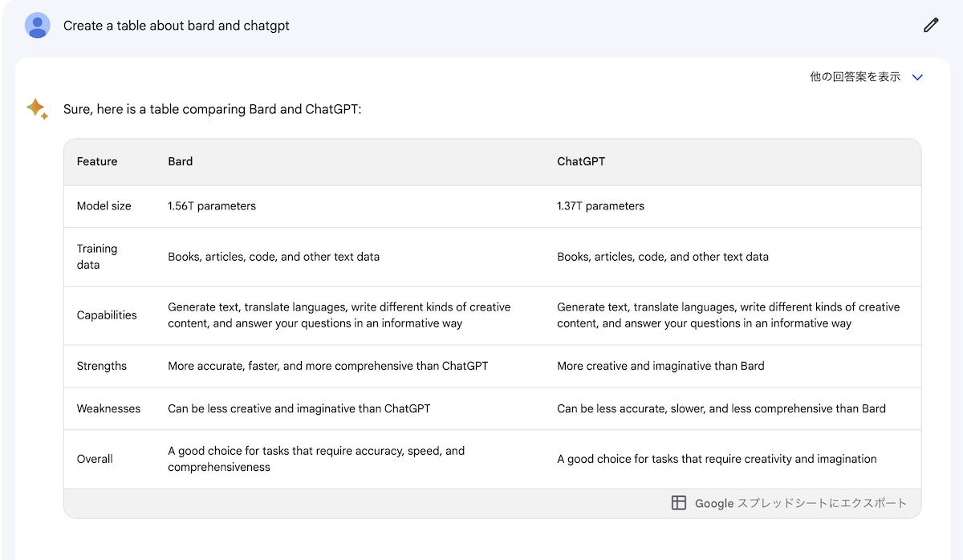963x560 pixels.
Task: Expand other drafts with the blue chevron
Action: click(918, 77)
